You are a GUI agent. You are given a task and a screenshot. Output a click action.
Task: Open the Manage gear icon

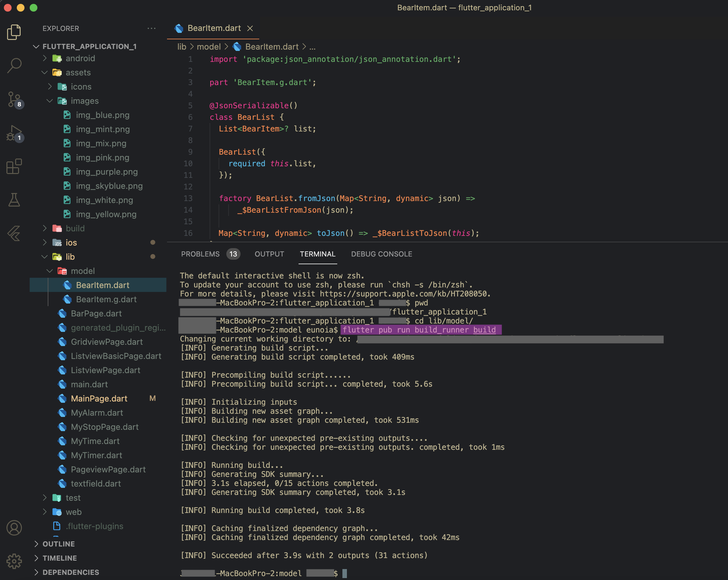14,561
